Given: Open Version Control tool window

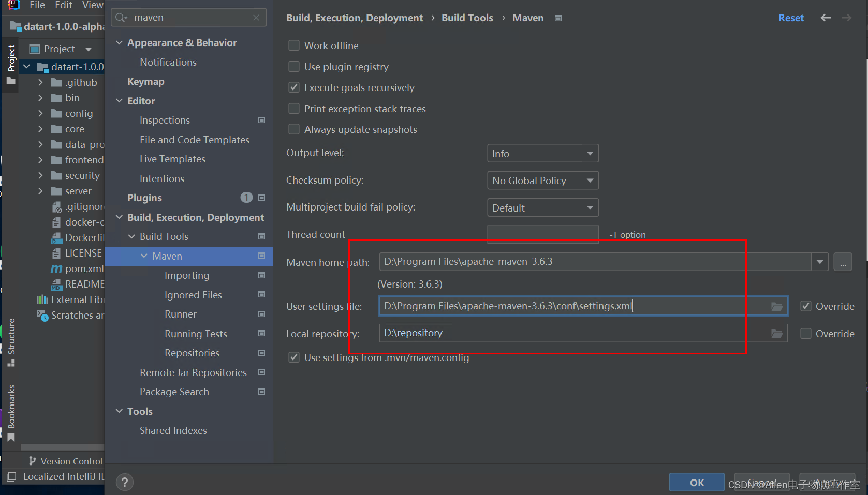Looking at the screenshot, I should pos(66,461).
